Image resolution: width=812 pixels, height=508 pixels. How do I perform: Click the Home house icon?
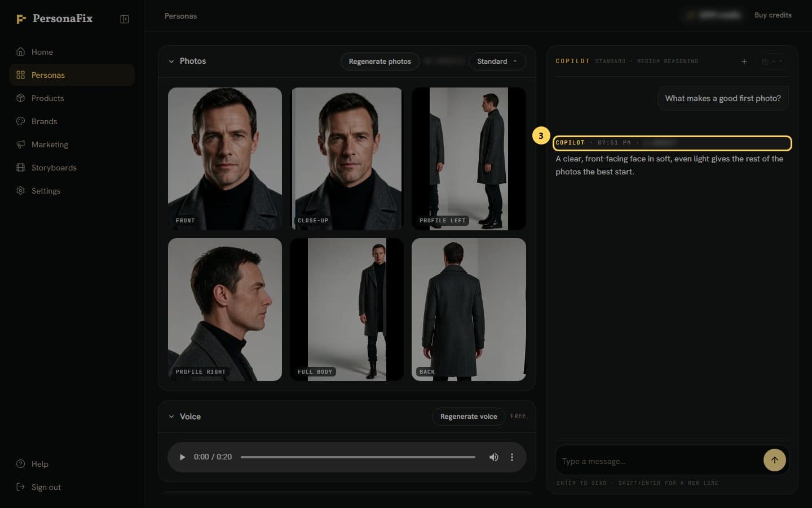(21, 52)
